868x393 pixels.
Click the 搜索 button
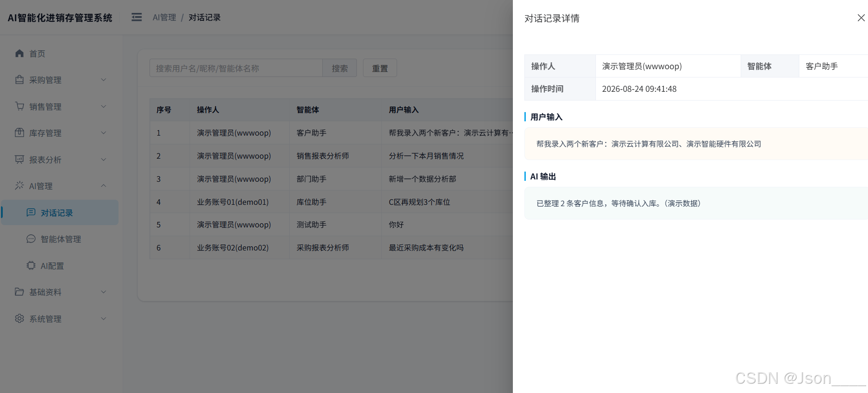(x=340, y=68)
